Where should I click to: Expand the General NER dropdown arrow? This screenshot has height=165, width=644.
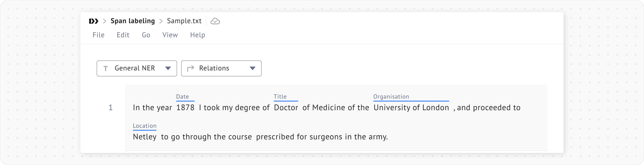(168, 68)
